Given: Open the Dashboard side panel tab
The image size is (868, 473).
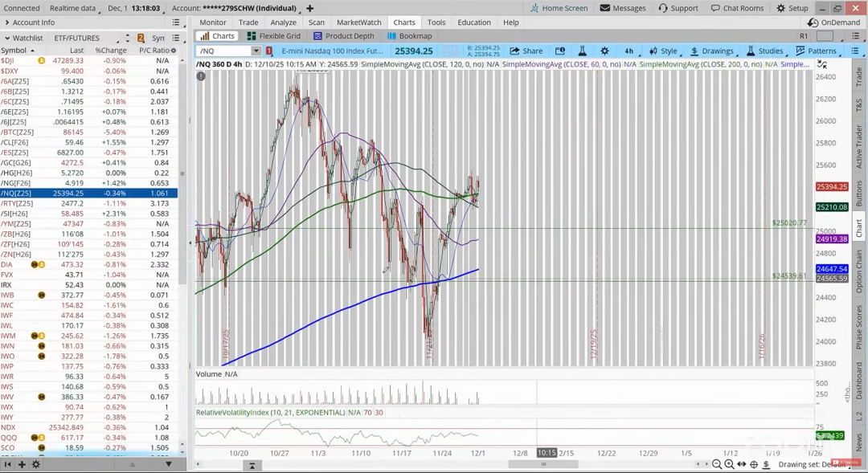Looking at the screenshot, I should click(x=859, y=380).
